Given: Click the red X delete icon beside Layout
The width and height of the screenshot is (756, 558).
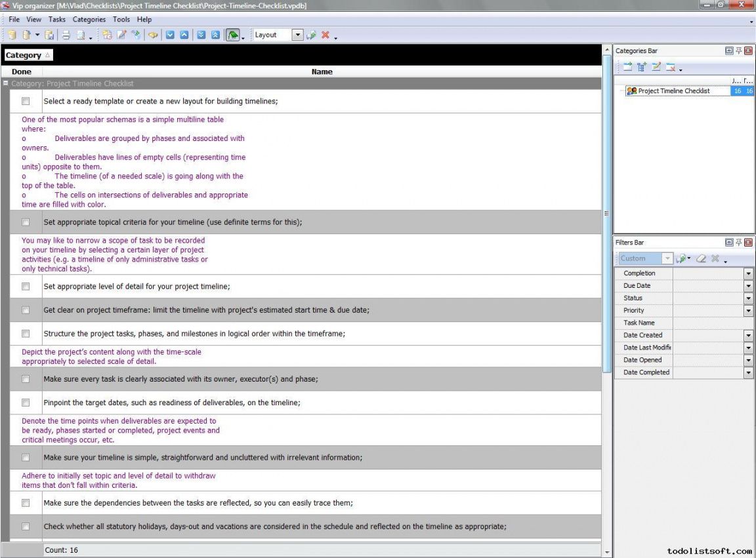Looking at the screenshot, I should click(325, 35).
